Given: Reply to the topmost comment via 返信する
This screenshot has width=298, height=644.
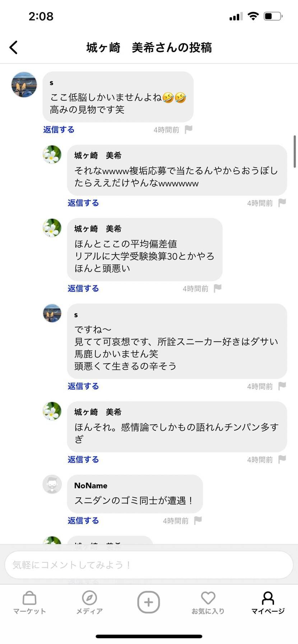Looking at the screenshot, I should [x=59, y=129].
